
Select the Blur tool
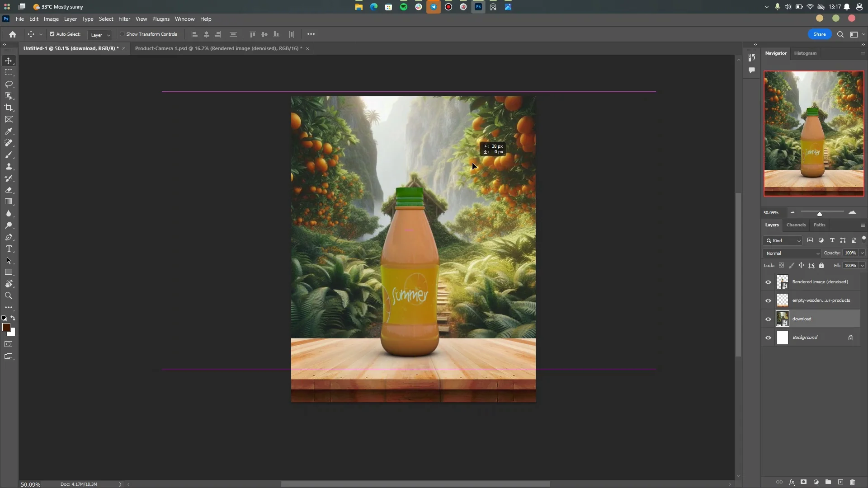tap(9, 213)
